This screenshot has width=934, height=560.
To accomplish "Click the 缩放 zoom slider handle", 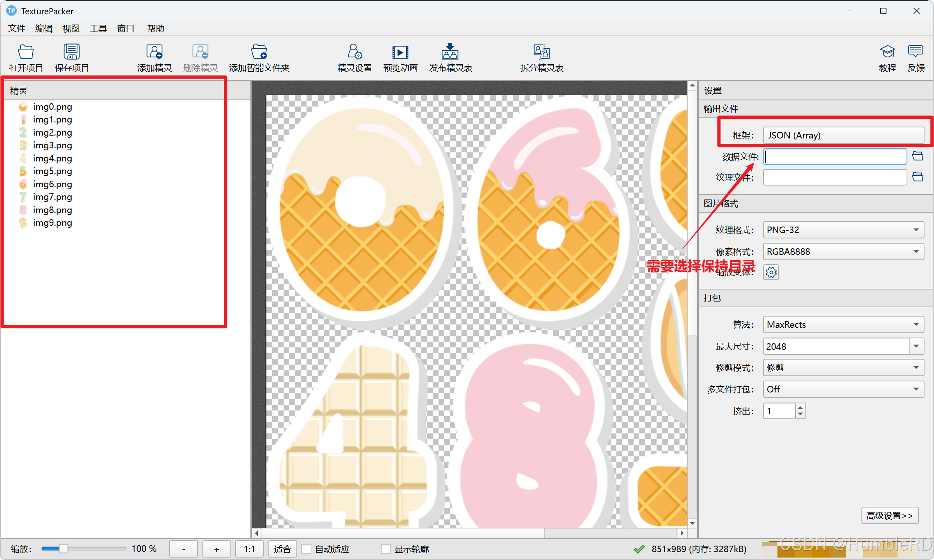I will pos(63,549).
